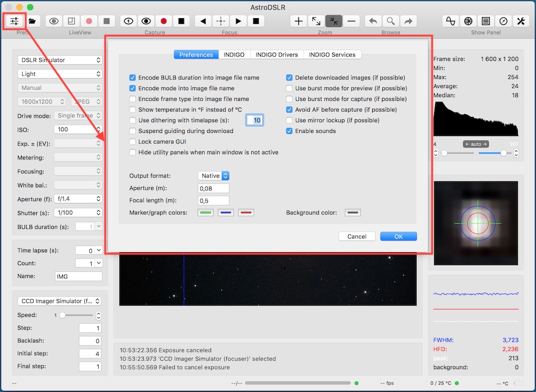This screenshot has height=392, width=536.
Task: Switch to the INDIGO tab
Action: coord(234,55)
